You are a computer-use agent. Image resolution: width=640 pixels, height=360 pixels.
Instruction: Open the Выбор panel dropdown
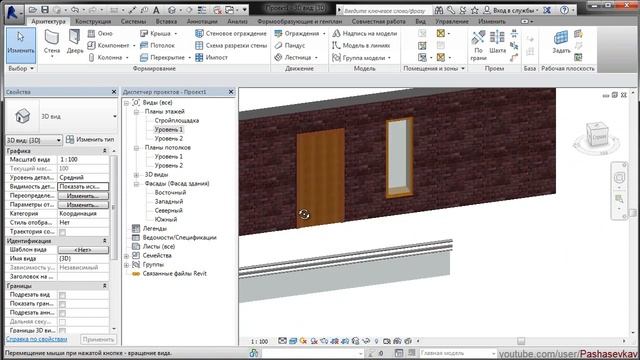tap(21, 69)
